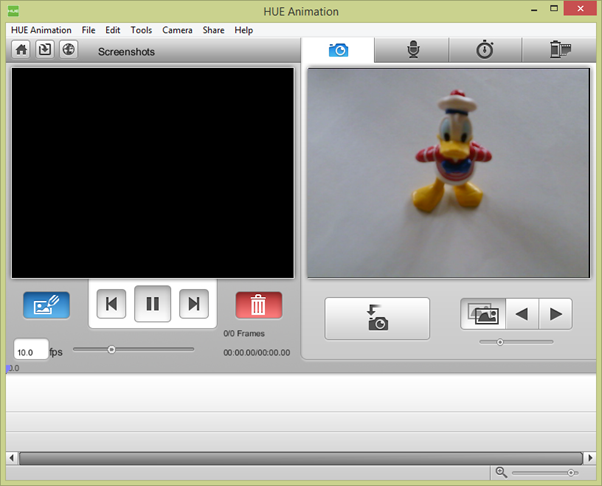Click the fps speed slider handle
The width and height of the screenshot is (602, 486).
(x=111, y=350)
